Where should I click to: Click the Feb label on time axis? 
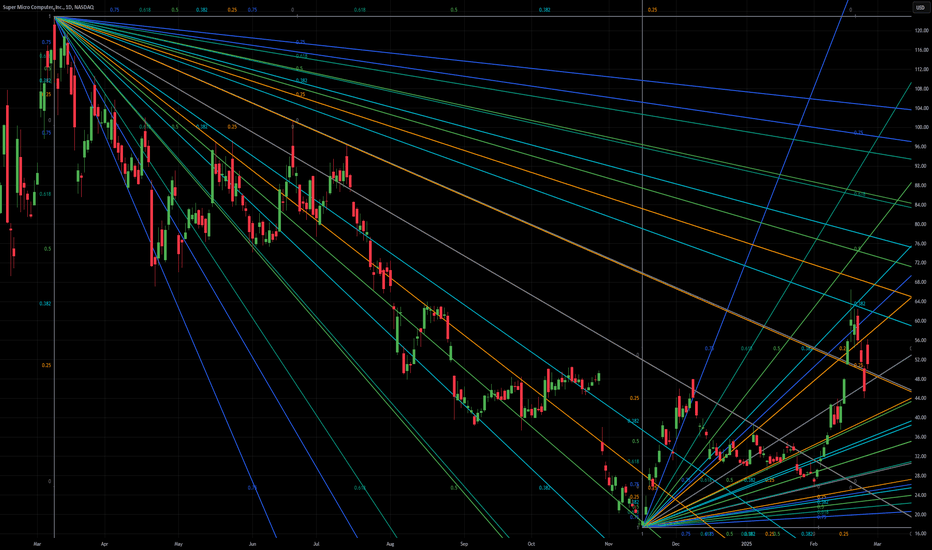pyautogui.click(x=814, y=544)
